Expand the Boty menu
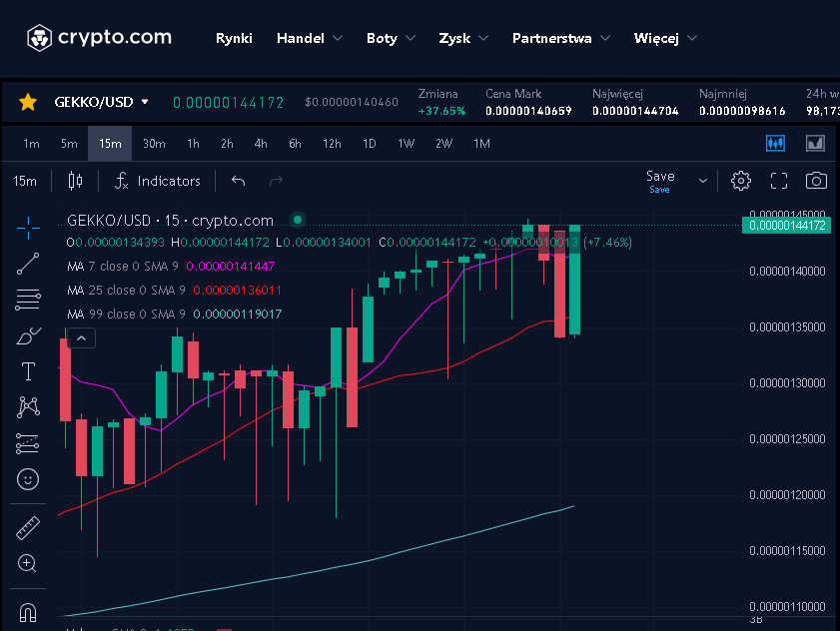 [x=391, y=38]
